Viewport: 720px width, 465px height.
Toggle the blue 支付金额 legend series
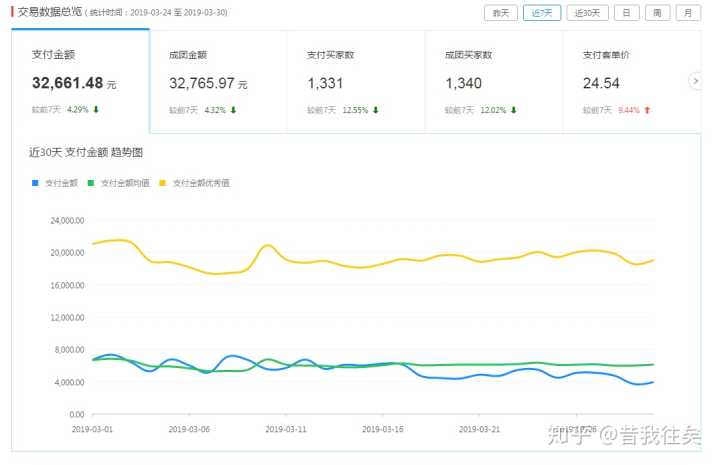pos(56,183)
